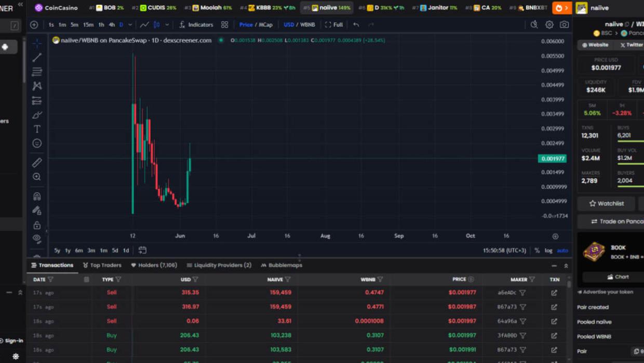This screenshot has width=644, height=363.
Task: Select the ruler measure tool
Action: (37, 163)
